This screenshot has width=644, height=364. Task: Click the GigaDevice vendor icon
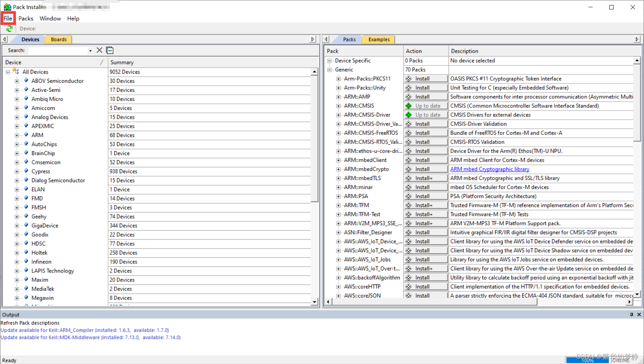click(26, 225)
